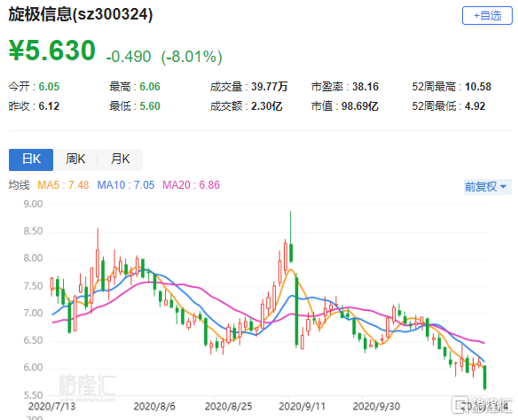Click the 52周最低 4.92 value
The height and width of the screenshot is (420, 518).
[449, 106]
